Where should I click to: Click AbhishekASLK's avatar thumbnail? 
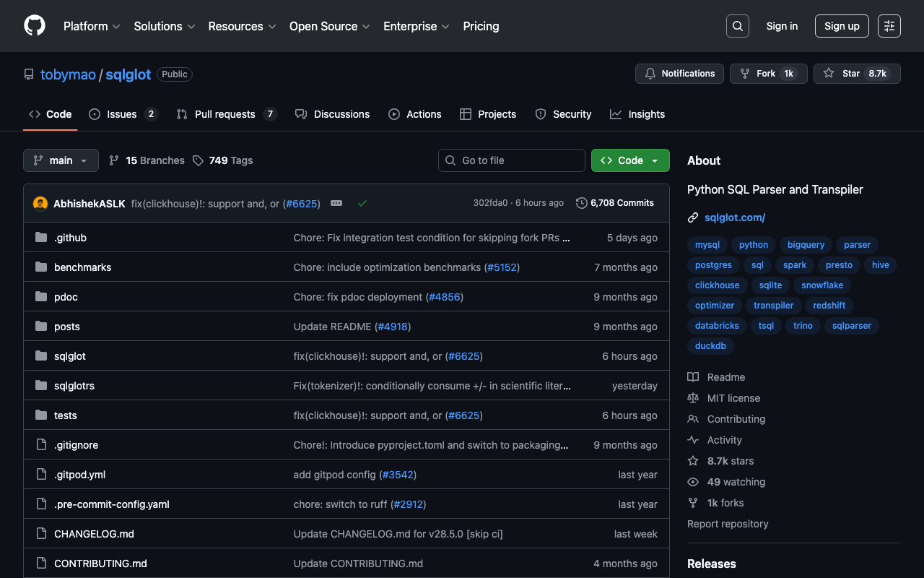[x=40, y=204]
